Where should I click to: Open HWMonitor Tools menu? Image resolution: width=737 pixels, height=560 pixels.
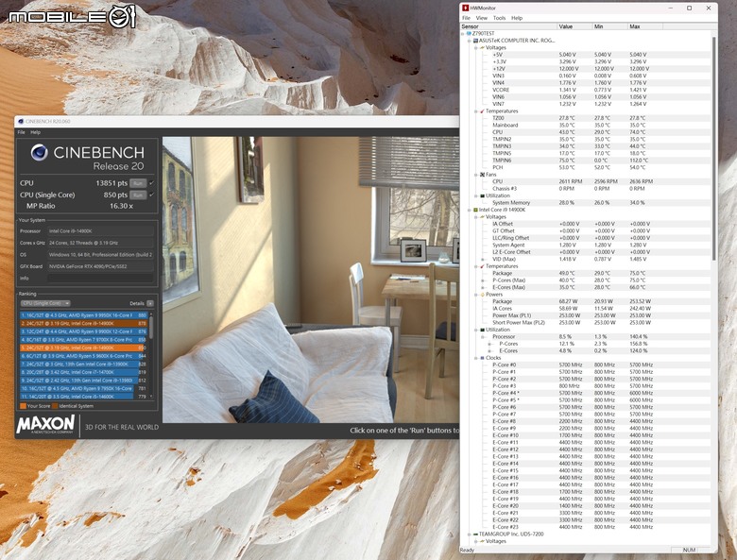click(499, 18)
